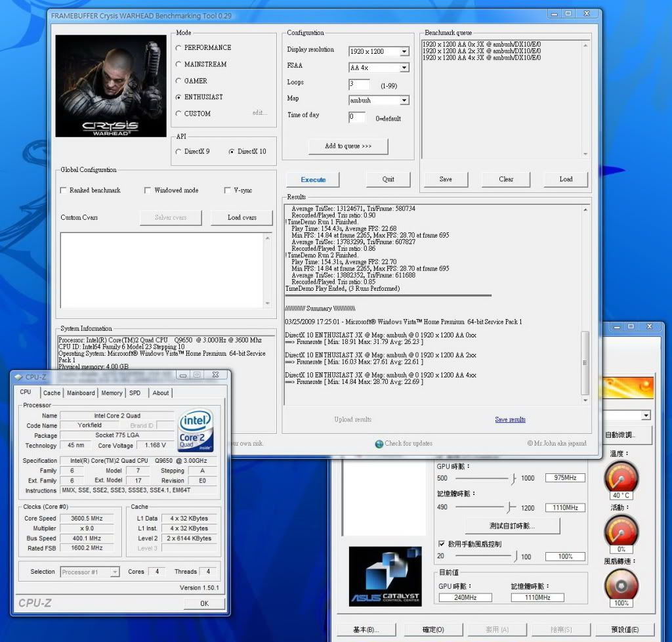672x642 pixels.
Task: Click the CPU-Z title bar icon
Action: (x=18, y=377)
